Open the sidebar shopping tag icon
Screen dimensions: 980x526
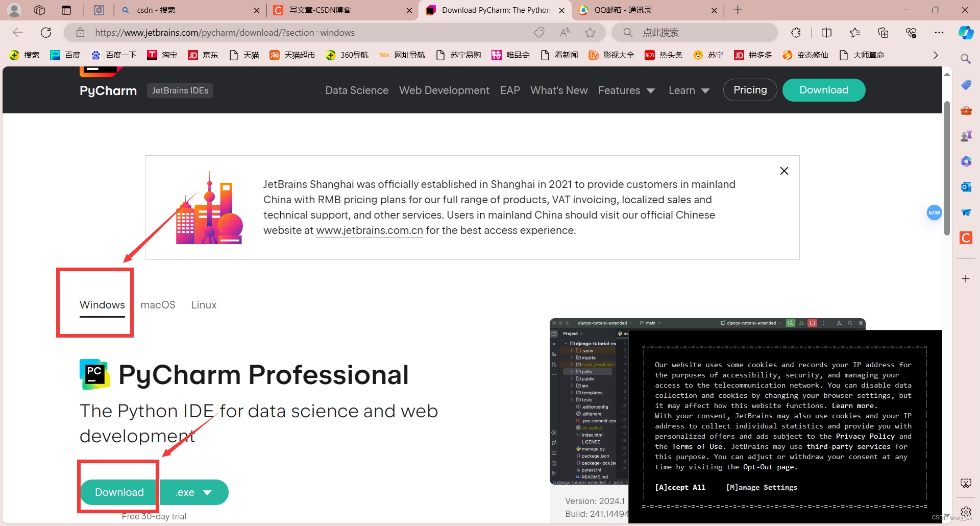pos(966,85)
